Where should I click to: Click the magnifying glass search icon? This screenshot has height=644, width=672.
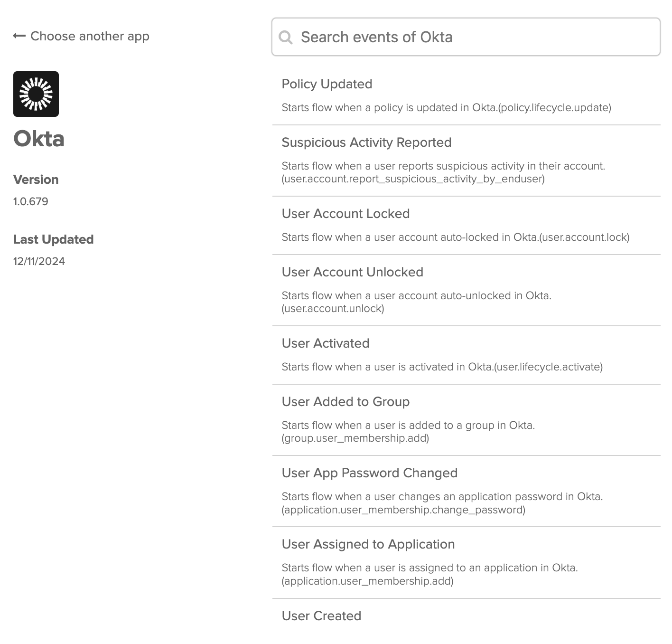pyautogui.click(x=286, y=37)
